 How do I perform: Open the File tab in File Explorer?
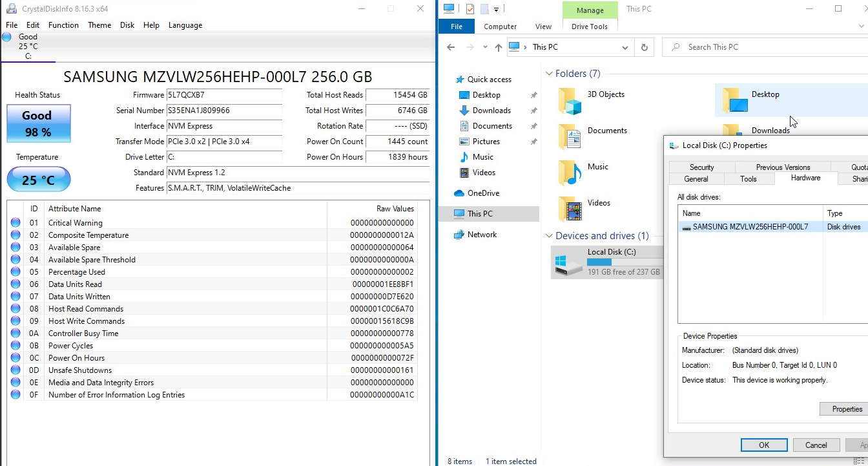point(457,26)
